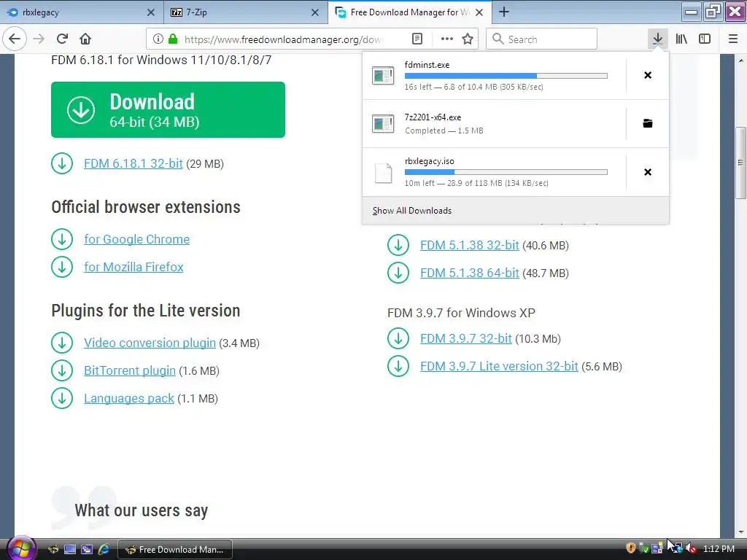Image resolution: width=747 pixels, height=560 pixels.
Task: Click download arrow icon beside Languages pack
Action: click(x=62, y=398)
